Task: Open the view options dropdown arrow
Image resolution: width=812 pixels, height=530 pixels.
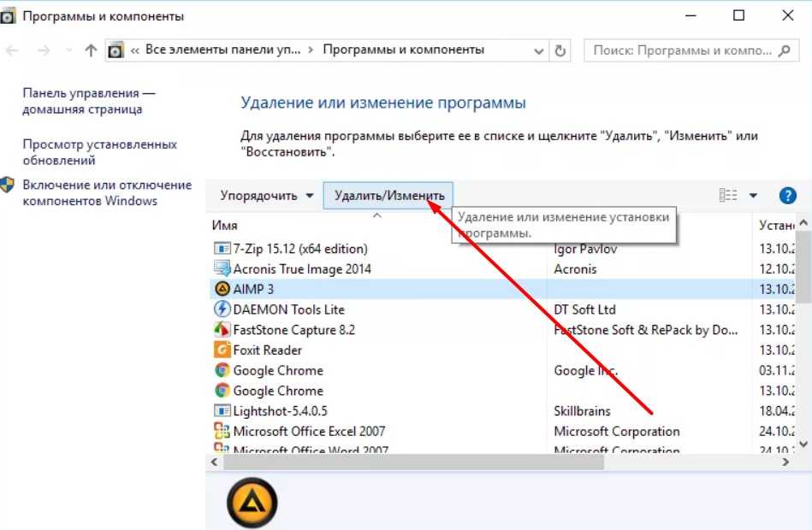Action: point(754,195)
